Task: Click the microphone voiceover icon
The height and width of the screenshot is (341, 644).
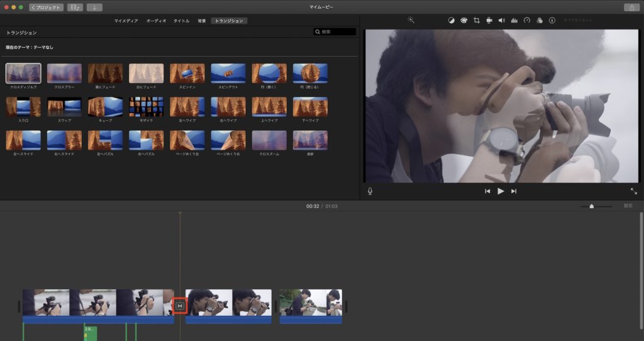Action: pyautogui.click(x=370, y=191)
